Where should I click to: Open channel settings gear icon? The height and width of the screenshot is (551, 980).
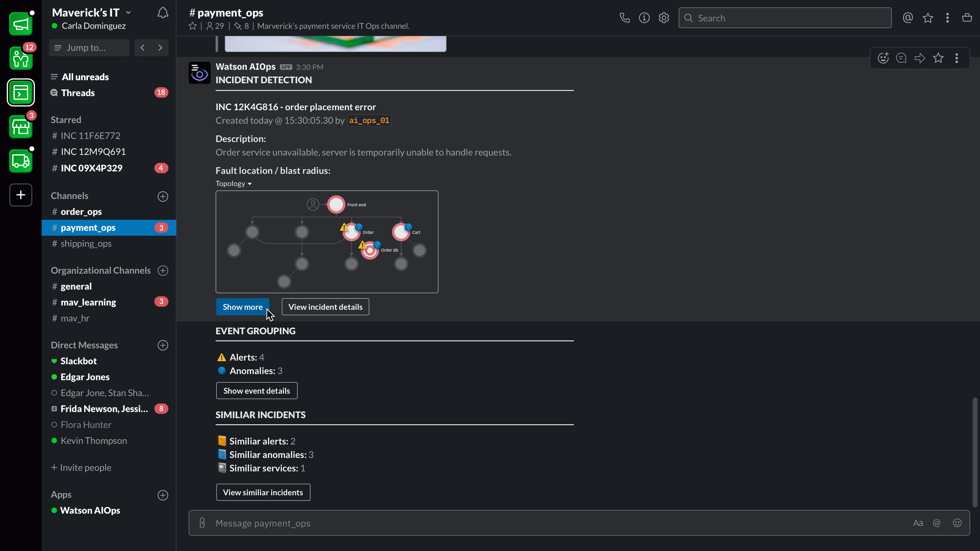[664, 18]
